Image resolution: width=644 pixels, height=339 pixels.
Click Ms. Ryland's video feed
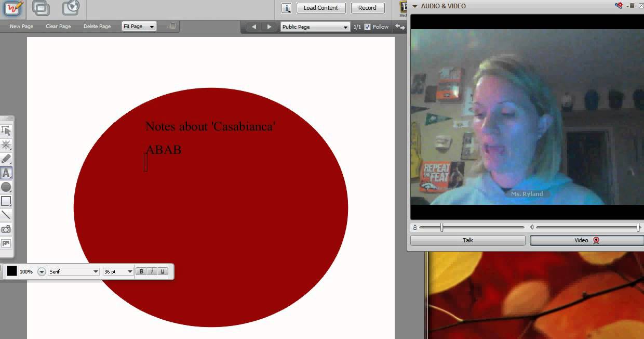(527, 116)
